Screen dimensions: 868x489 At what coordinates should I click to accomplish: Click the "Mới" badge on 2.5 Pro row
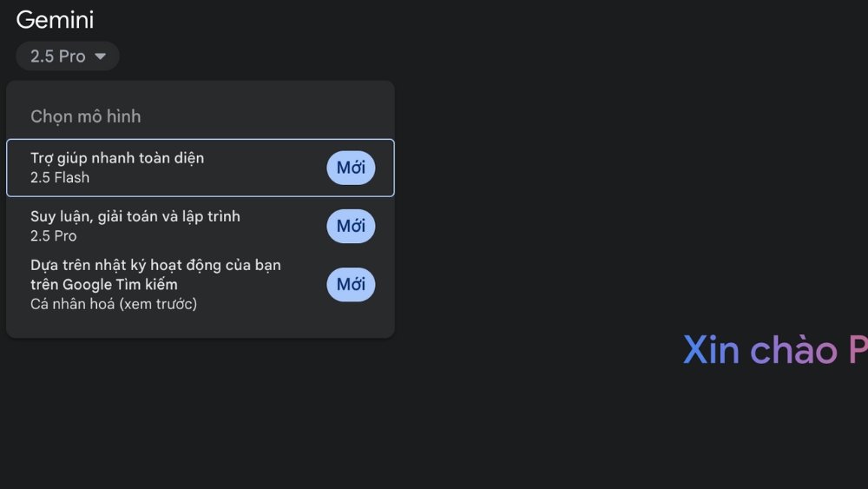pos(351,226)
